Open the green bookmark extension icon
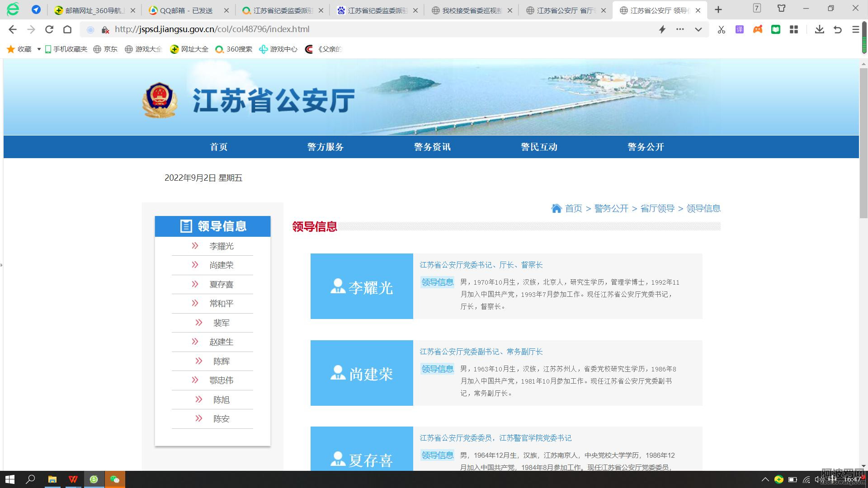868x488 pixels. [x=776, y=29]
